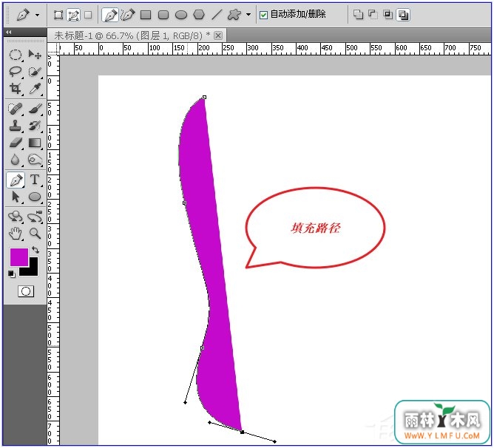This screenshot has width=494, height=448.
Task: Choose Rectangle tool in options bar
Action: (146, 15)
